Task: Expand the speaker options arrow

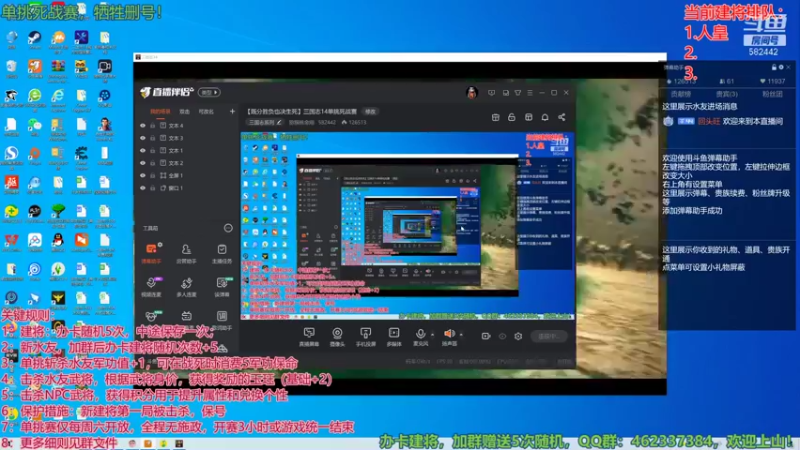Action: [461, 335]
